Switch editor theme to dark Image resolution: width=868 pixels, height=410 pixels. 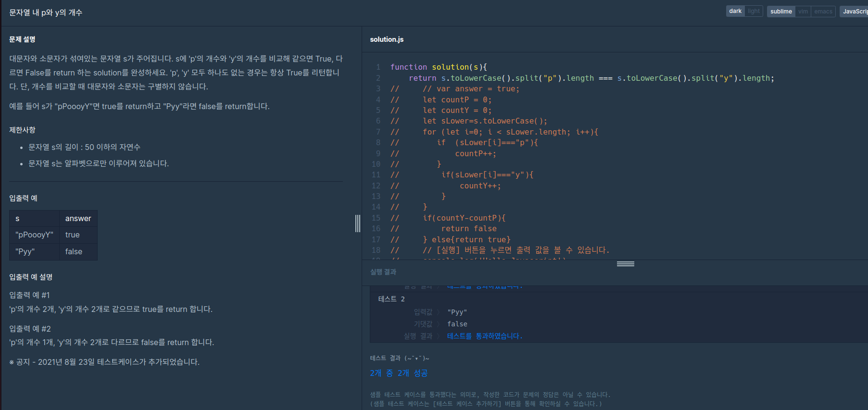(735, 11)
